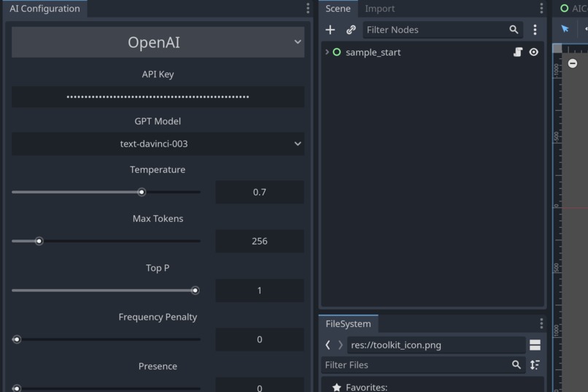Open script attached to sample_start
The height and width of the screenshot is (392, 588).
[518, 52]
